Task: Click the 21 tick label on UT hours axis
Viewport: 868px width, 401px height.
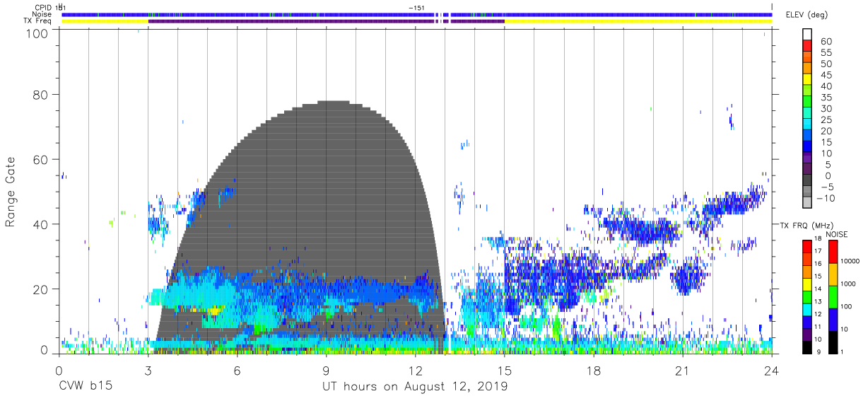Action: [x=682, y=371]
